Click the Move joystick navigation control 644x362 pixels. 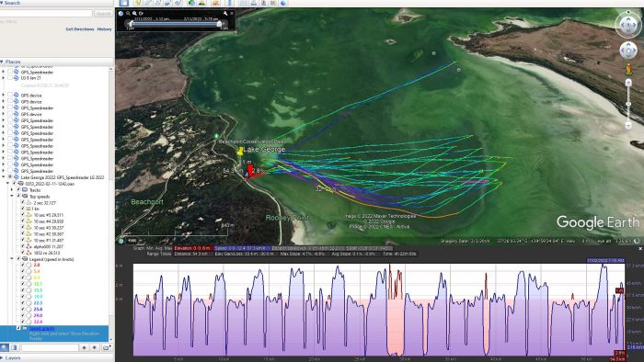pos(628,51)
